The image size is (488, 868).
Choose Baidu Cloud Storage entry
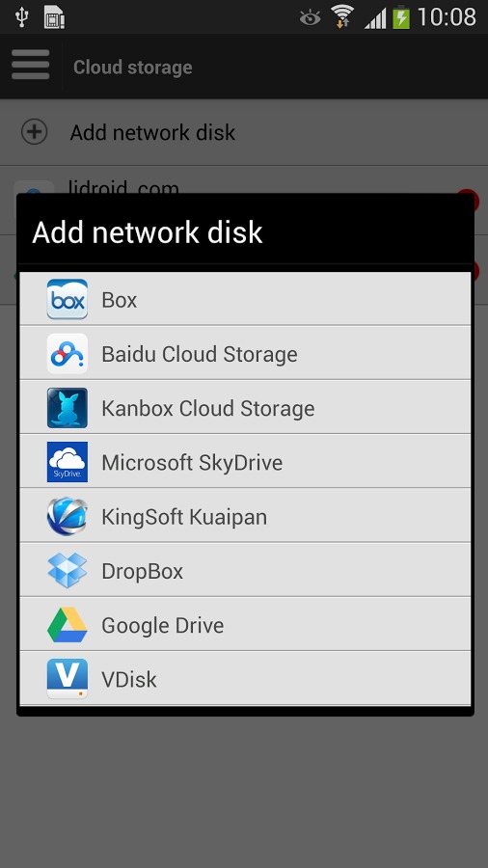tap(245, 353)
